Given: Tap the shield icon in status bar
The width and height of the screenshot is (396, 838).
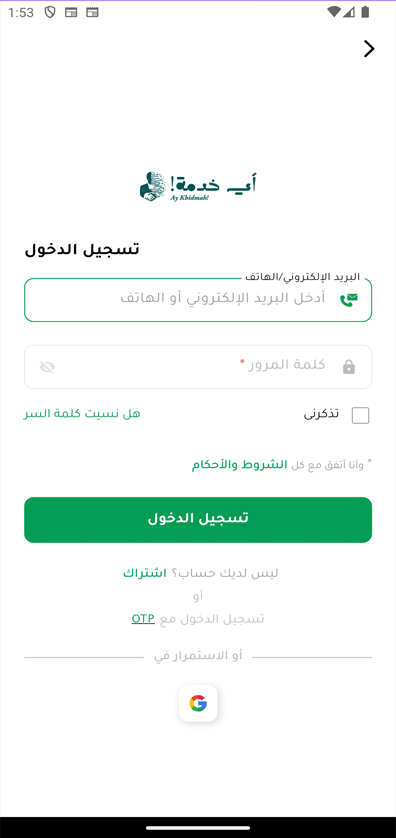Looking at the screenshot, I should pos(50,12).
